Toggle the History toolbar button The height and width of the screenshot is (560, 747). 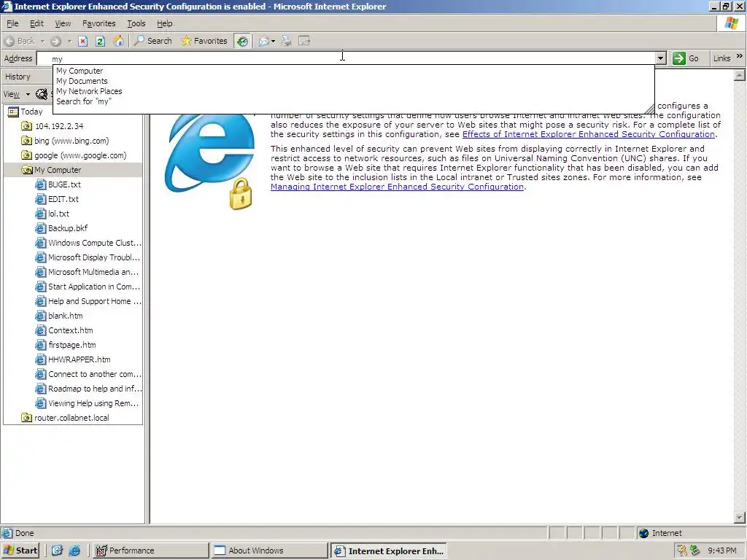[x=242, y=41]
